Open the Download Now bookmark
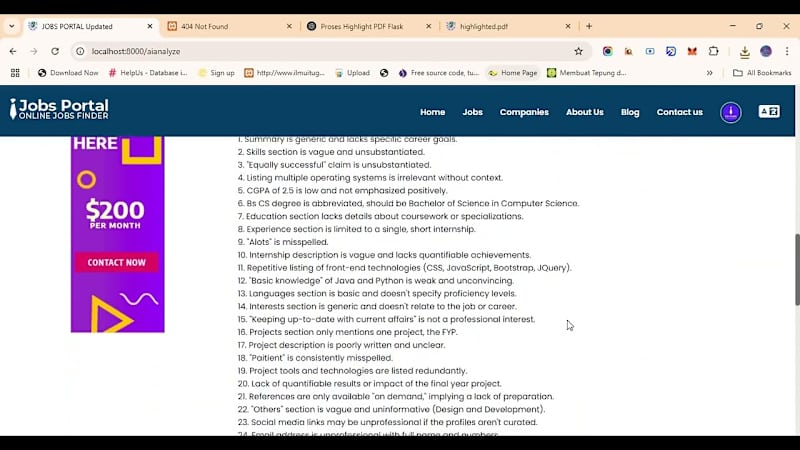 pos(68,73)
